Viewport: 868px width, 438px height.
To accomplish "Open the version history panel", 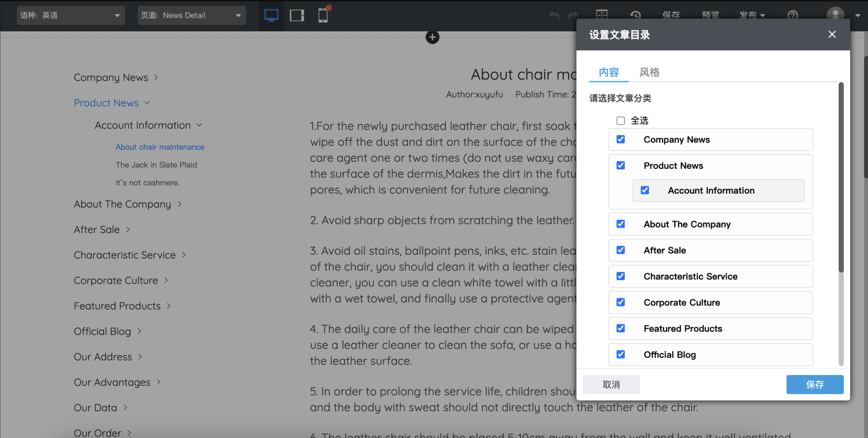I will point(635,15).
